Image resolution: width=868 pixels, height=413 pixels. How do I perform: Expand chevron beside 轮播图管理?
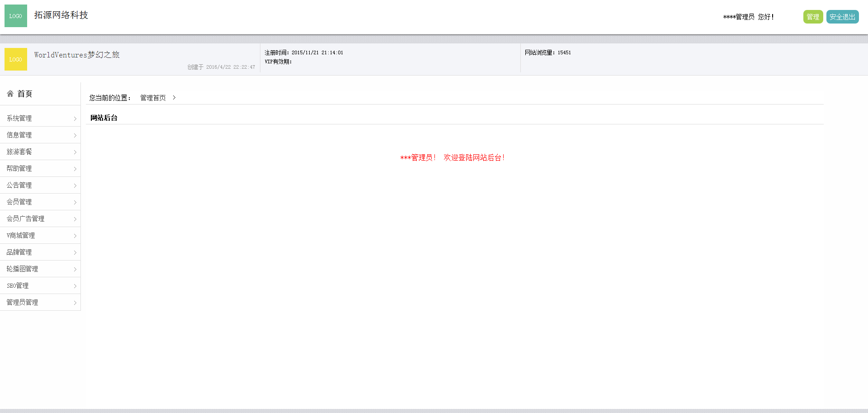(75, 269)
